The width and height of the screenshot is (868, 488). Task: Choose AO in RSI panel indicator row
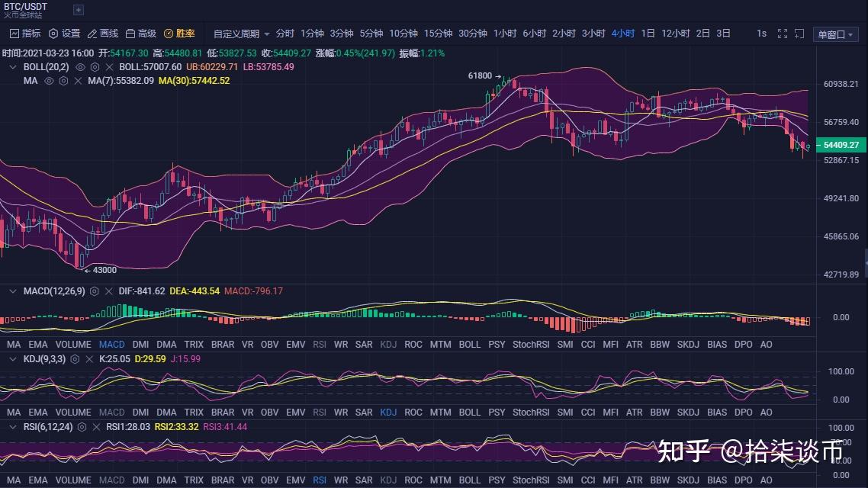click(766, 480)
